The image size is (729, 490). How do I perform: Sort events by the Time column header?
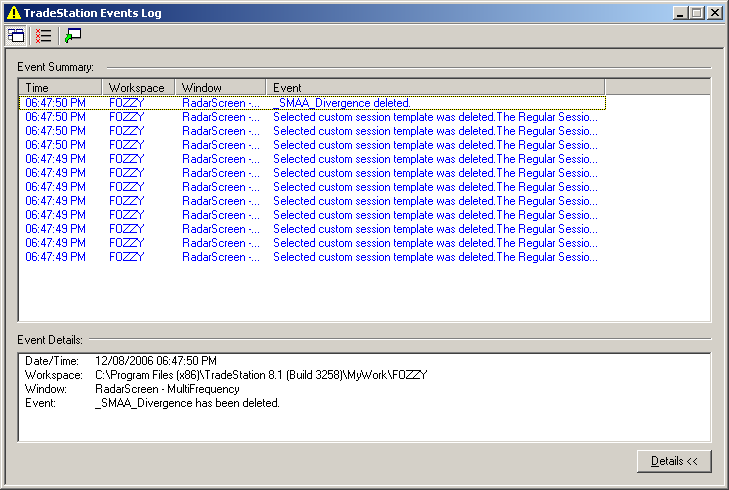60,87
